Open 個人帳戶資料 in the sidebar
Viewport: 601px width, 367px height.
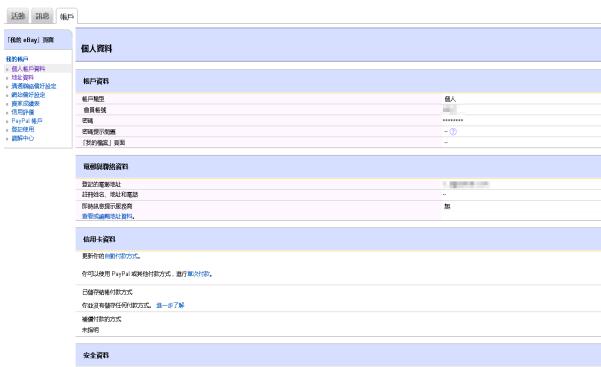coord(28,69)
